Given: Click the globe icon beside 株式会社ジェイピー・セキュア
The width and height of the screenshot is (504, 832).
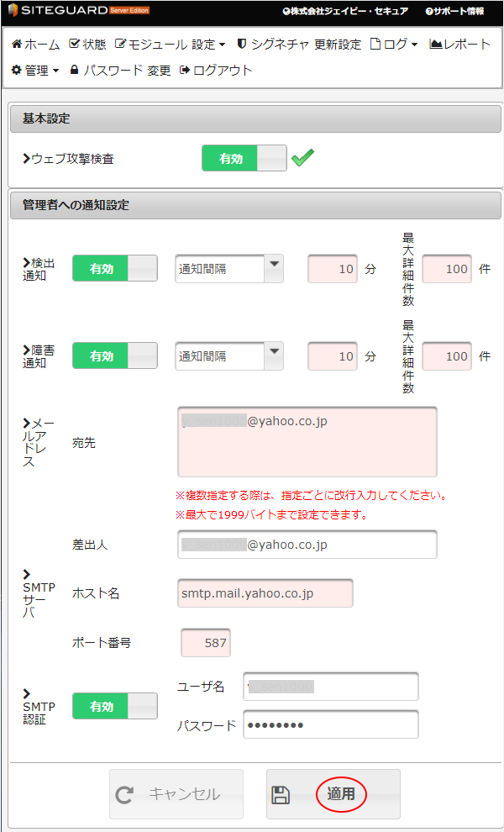Looking at the screenshot, I should 286,11.
